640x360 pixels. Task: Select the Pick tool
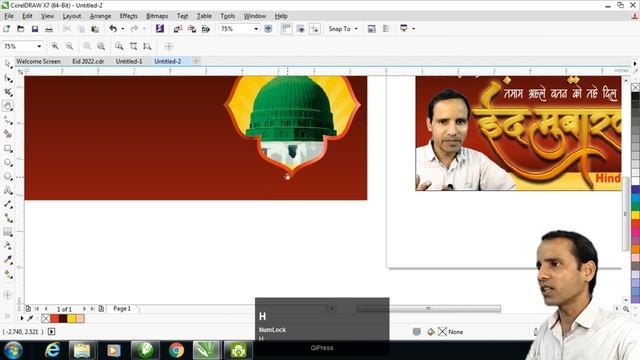(8, 64)
